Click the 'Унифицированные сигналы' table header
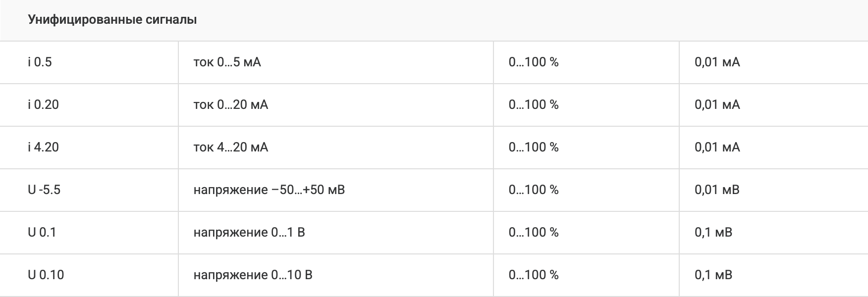The height and width of the screenshot is (297, 868). tap(112, 20)
